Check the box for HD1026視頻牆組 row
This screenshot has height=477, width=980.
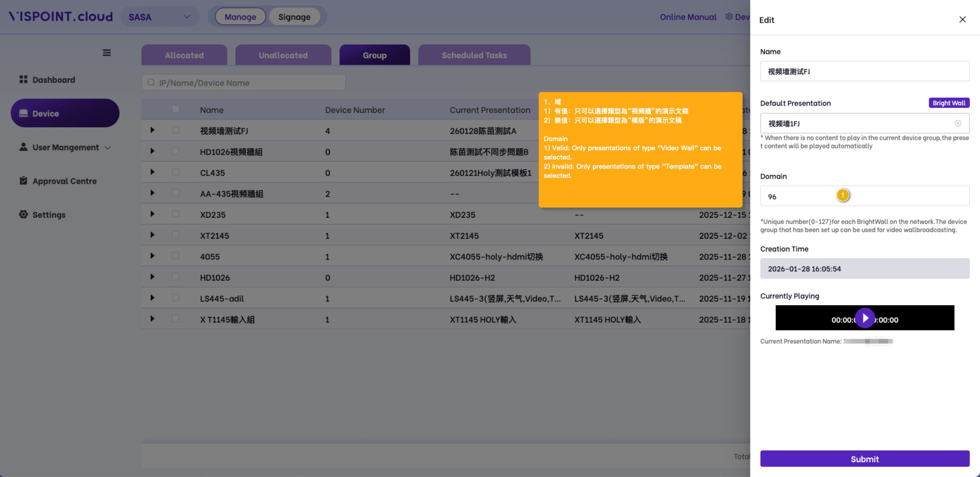click(176, 151)
